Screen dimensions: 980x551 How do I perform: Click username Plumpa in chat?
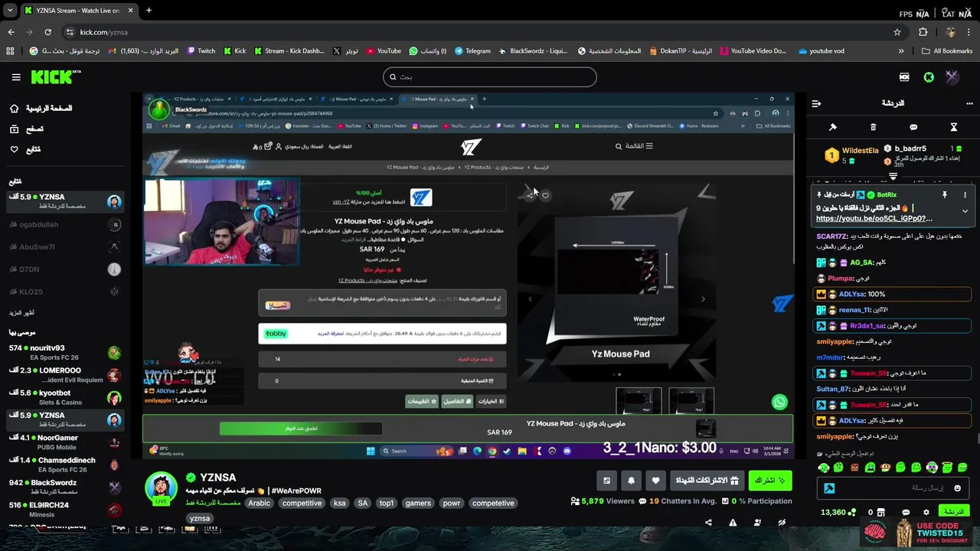pyautogui.click(x=840, y=279)
